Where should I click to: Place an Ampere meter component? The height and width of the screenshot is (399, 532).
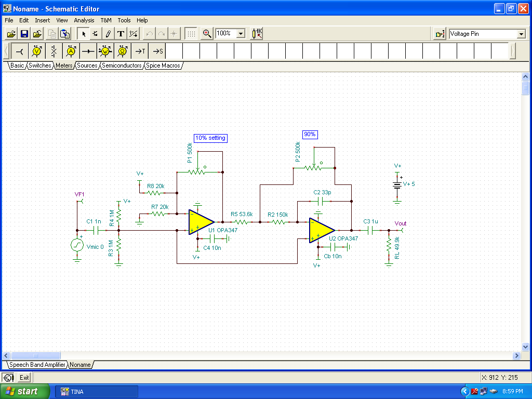pos(71,51)
